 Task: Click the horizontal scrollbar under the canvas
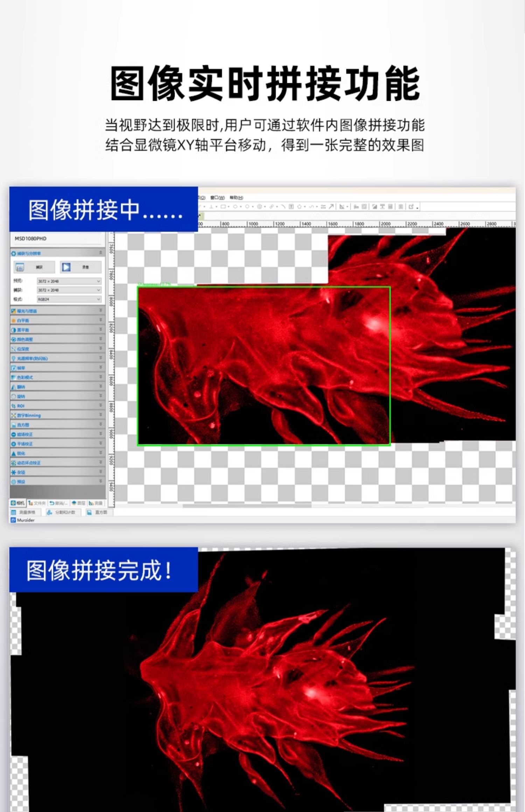click(x=247, y=506)
